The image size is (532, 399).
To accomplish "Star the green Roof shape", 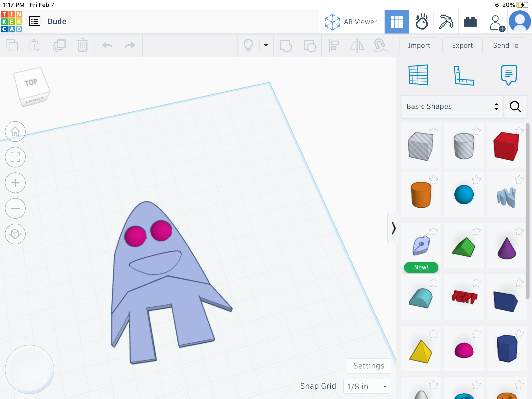I will 476,231.
